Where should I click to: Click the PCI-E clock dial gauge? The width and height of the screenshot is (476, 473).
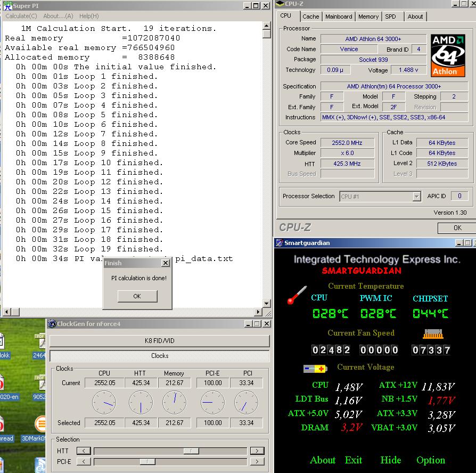point(212,403)
